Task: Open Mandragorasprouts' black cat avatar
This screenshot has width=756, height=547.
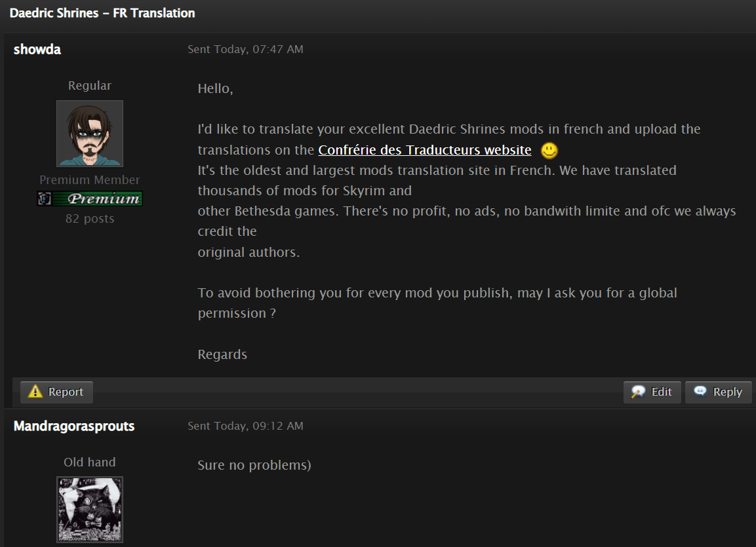Action: point(90,509)
